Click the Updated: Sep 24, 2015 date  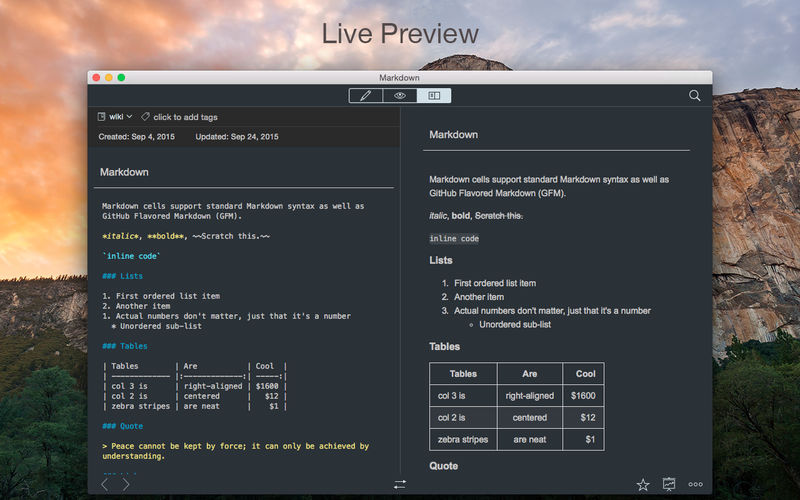click(x=237, y=136)
